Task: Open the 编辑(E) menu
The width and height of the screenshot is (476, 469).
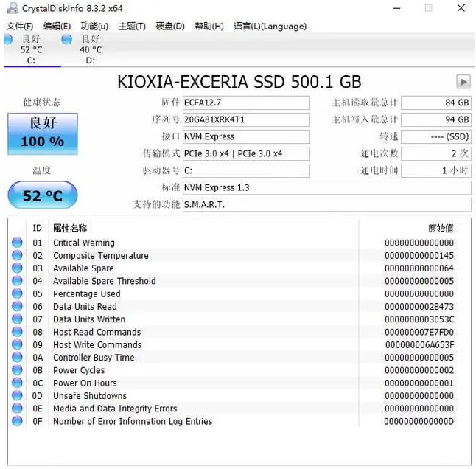Action: (x=57, y=26)
